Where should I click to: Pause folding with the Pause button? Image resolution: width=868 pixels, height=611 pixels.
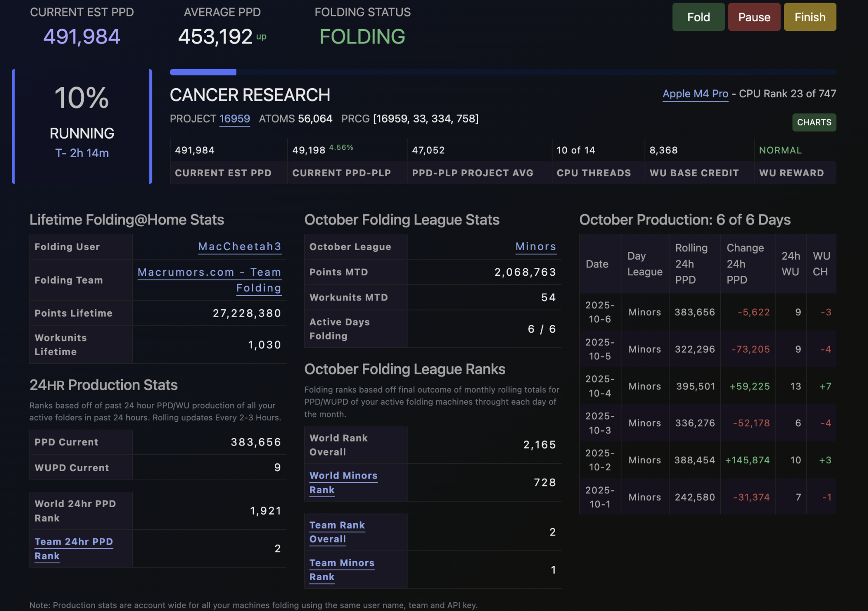[x=754, y=17]
